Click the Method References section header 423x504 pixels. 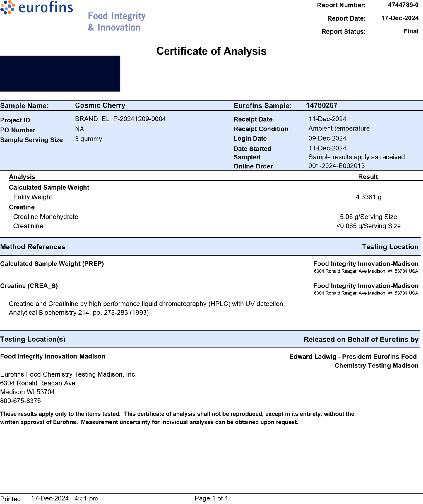[33, 247]
